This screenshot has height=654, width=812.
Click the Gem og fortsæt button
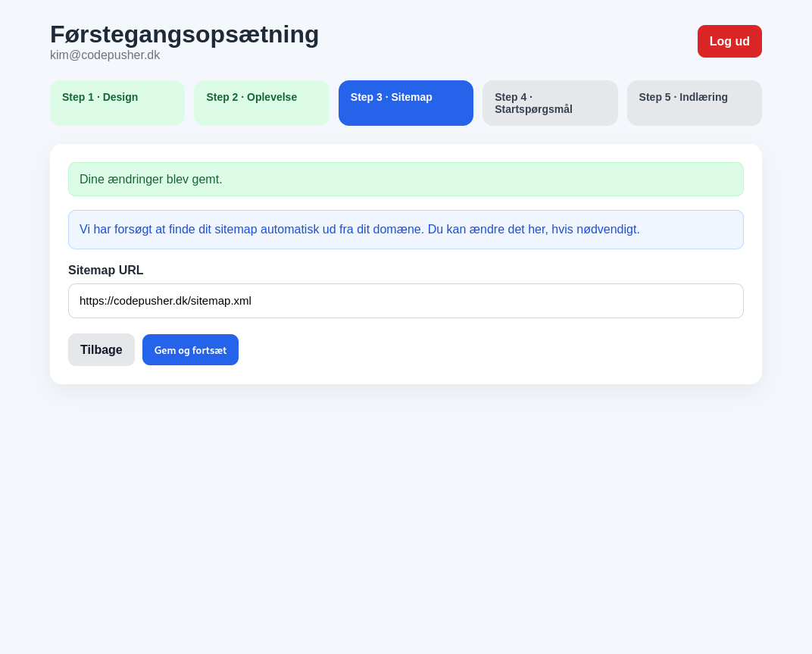coord(190,350)
